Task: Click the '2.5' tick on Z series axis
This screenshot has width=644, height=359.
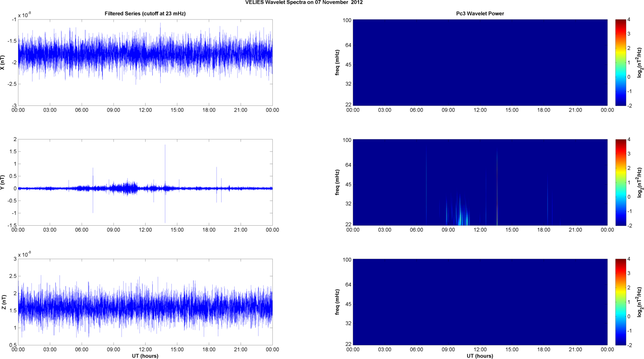Action: point(13,276)
